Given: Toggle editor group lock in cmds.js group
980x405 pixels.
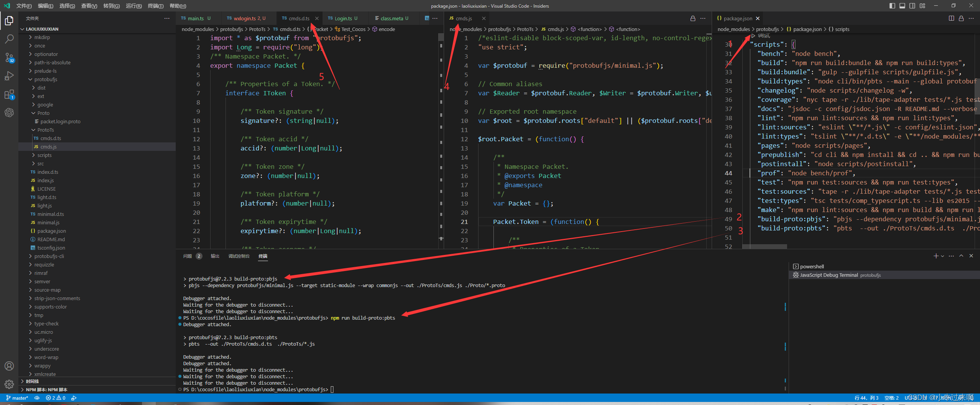Looking at the screenshot, I should coord(693,18).
